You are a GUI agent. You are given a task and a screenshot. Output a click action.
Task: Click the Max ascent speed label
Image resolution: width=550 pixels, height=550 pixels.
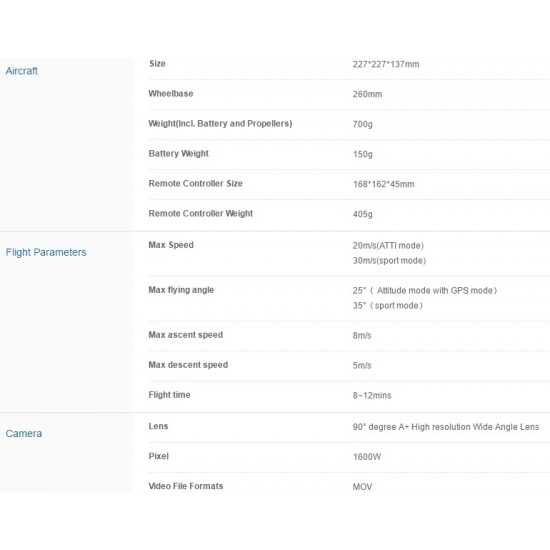[x=186, y=335]
